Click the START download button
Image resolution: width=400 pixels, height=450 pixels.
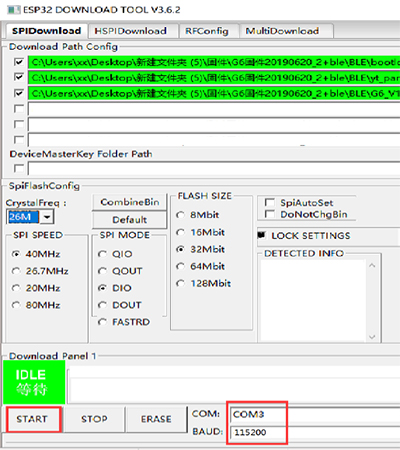tap(33, 419)
